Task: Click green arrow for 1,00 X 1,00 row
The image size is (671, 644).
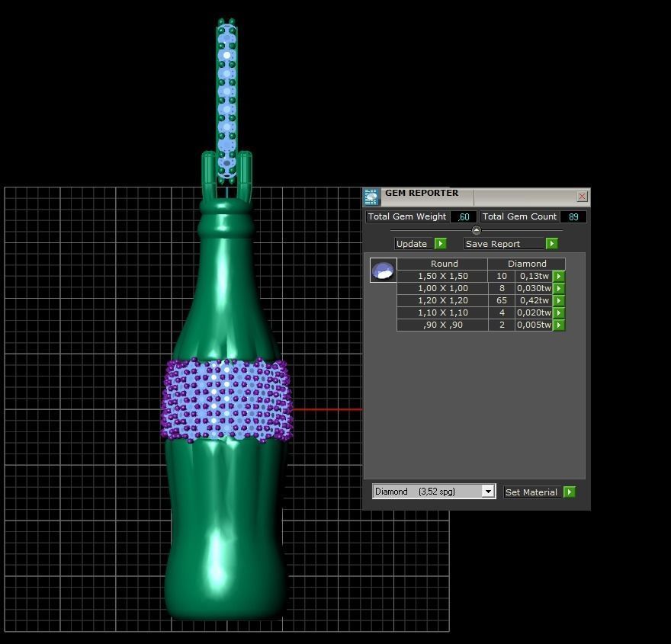Action: pos(558,288)
